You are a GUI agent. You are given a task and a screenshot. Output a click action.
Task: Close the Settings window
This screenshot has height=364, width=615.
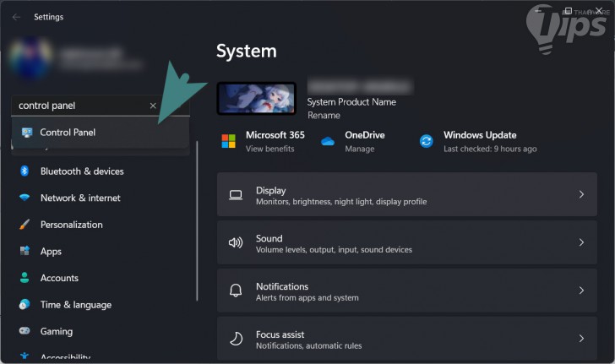[599, 11]
